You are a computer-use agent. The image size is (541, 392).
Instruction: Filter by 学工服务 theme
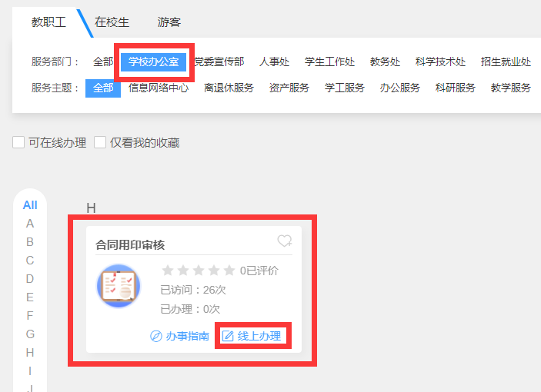[345, 88]
